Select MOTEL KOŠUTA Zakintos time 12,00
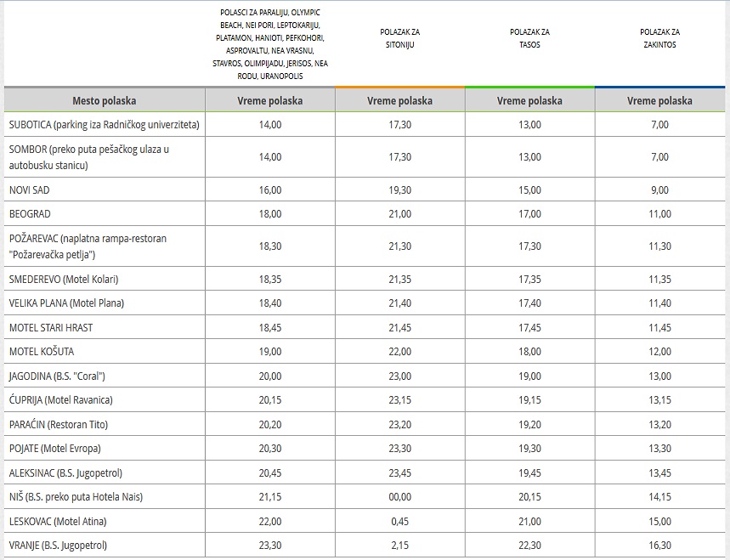The image size is (730, 560). (x=659, y=352)
